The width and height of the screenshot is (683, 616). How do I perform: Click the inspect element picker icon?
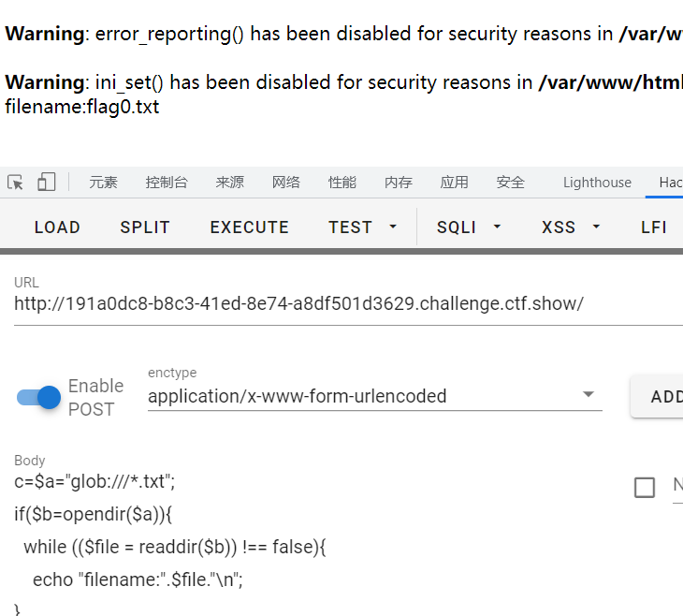[16, 183]
